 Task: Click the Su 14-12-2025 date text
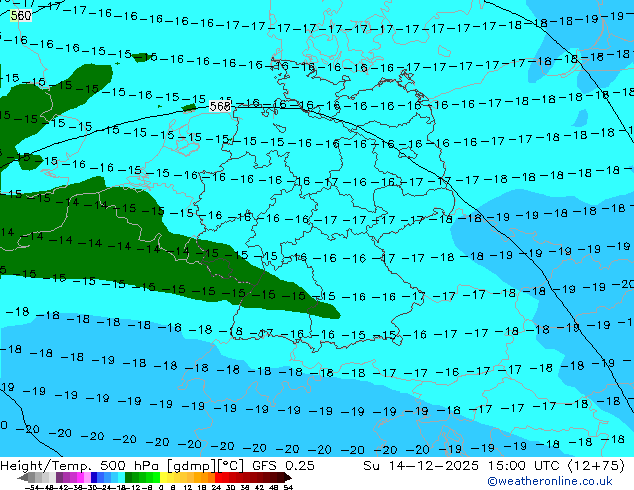(x=421, y=466)
